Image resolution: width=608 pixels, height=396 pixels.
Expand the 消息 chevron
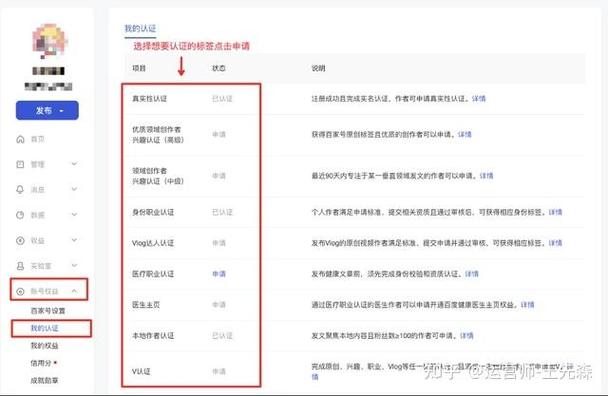[74, 189]
